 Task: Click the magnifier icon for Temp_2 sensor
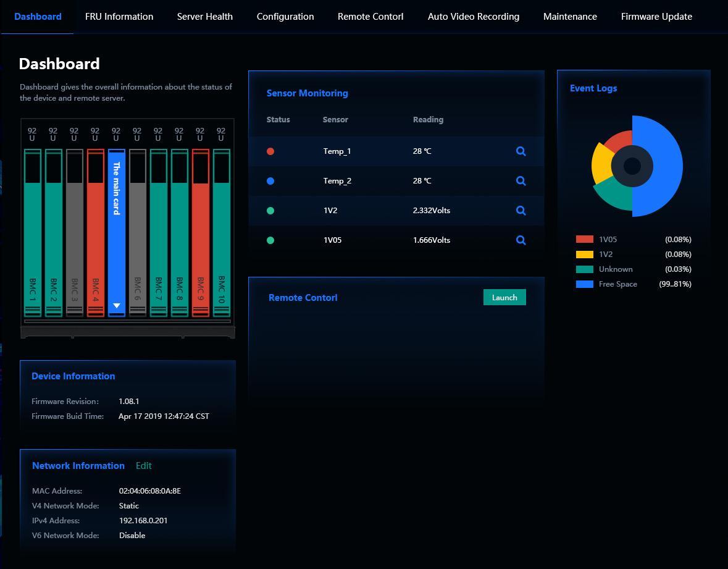click(x=521, y=181)
